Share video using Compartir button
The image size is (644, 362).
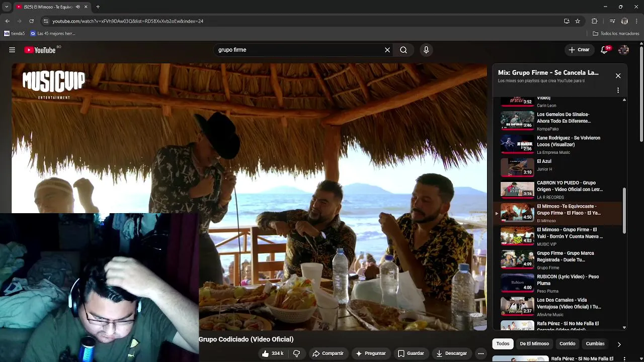[328, 353]
